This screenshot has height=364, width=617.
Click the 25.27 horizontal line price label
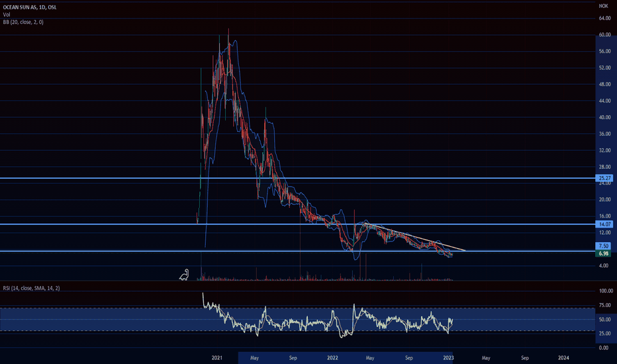(604, 178)
